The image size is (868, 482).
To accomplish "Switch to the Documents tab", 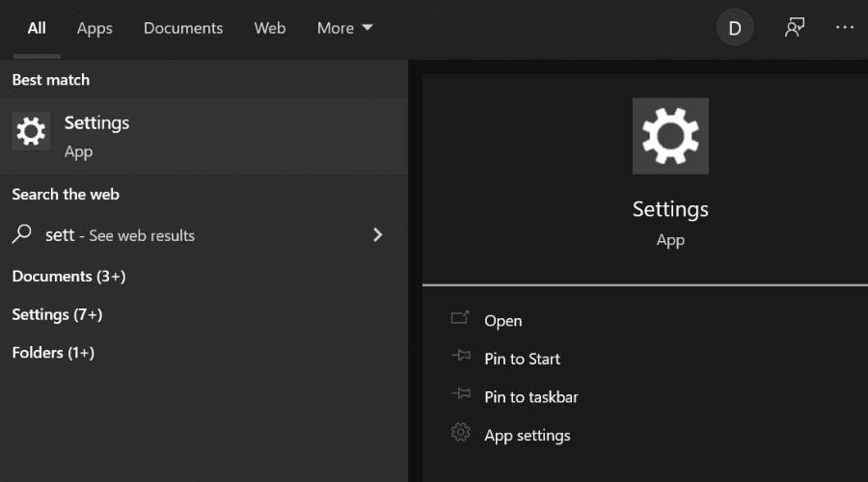I will click(183, 28).
